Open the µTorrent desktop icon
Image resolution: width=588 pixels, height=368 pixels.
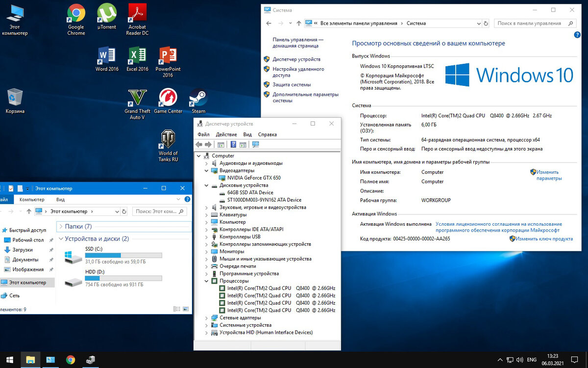[x=106, y=17]
